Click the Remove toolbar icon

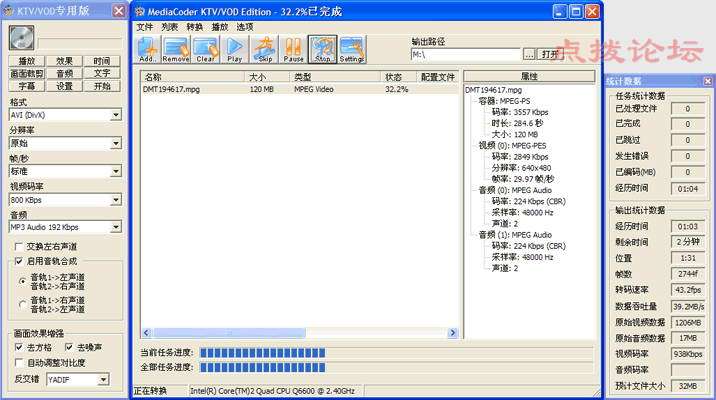176,49
